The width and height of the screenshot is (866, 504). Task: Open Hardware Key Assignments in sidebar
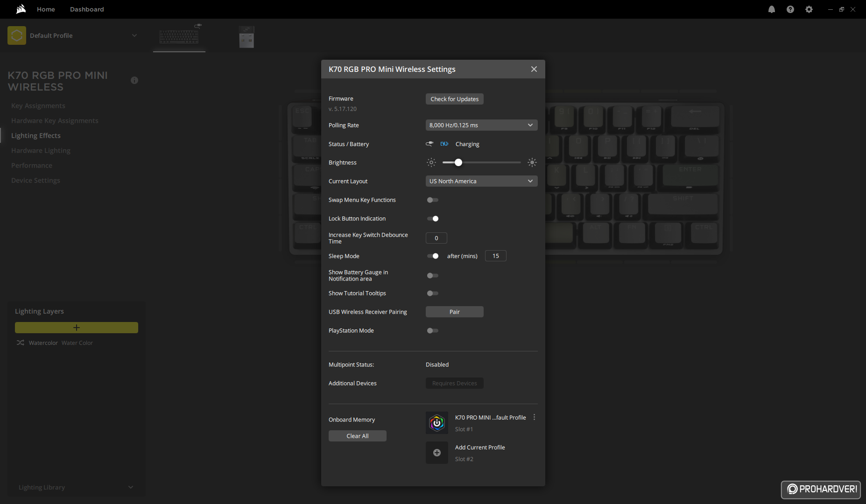pyautogui.click(x=55, y=121)
